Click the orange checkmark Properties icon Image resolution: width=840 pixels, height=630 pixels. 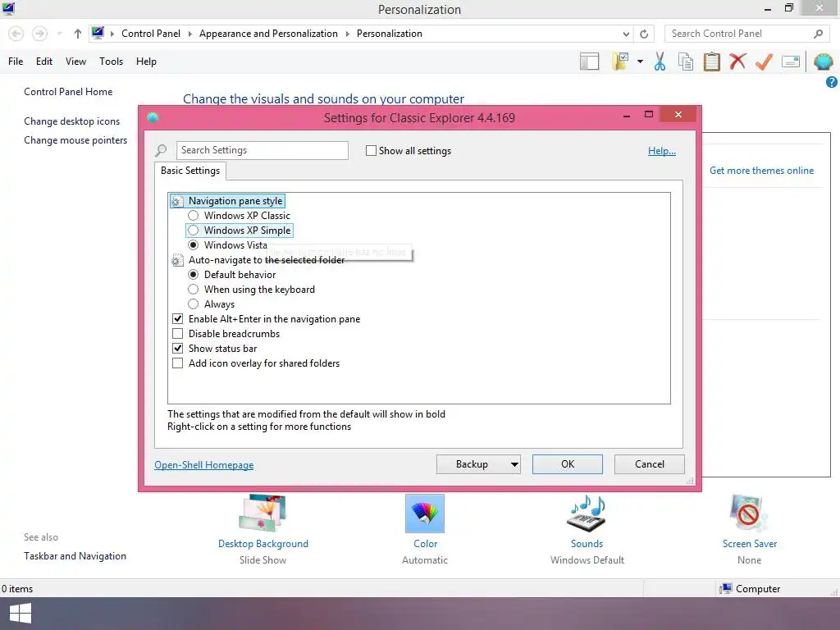764,62
